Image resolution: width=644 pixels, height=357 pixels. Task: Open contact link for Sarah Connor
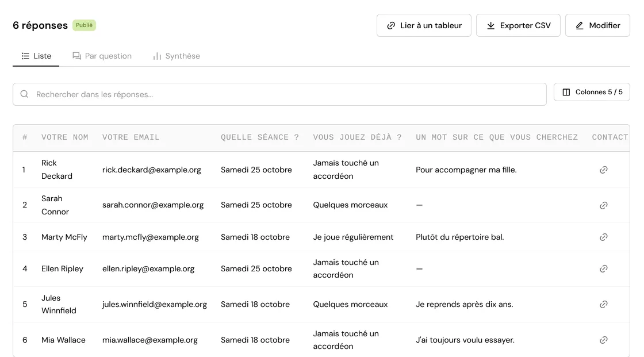603,205
